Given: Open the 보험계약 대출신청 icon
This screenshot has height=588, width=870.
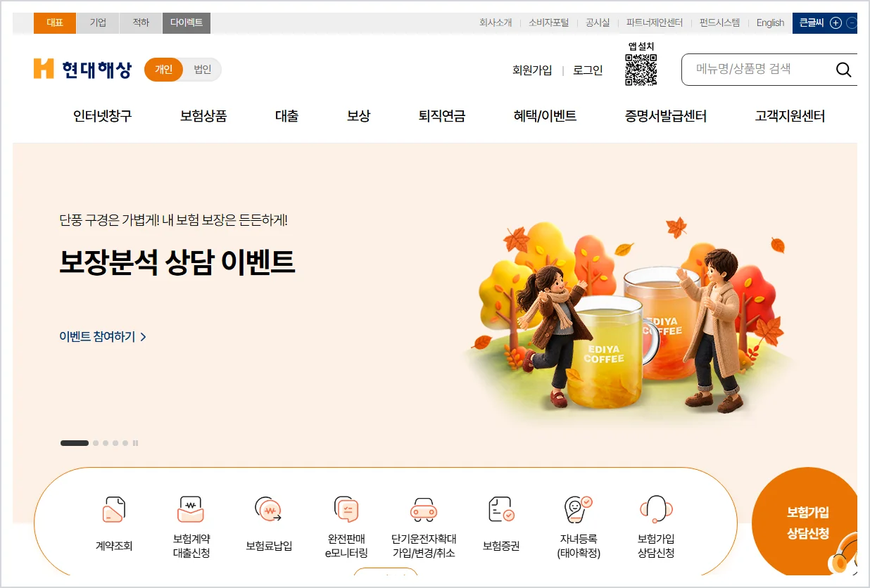Looking at the screenshot, I should (x=191, y=509).
